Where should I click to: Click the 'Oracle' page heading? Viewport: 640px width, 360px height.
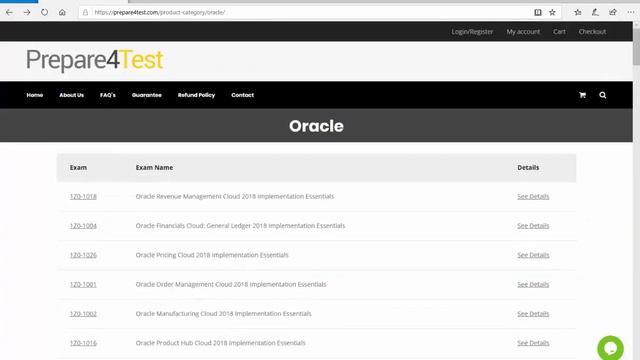click(316, 126)
